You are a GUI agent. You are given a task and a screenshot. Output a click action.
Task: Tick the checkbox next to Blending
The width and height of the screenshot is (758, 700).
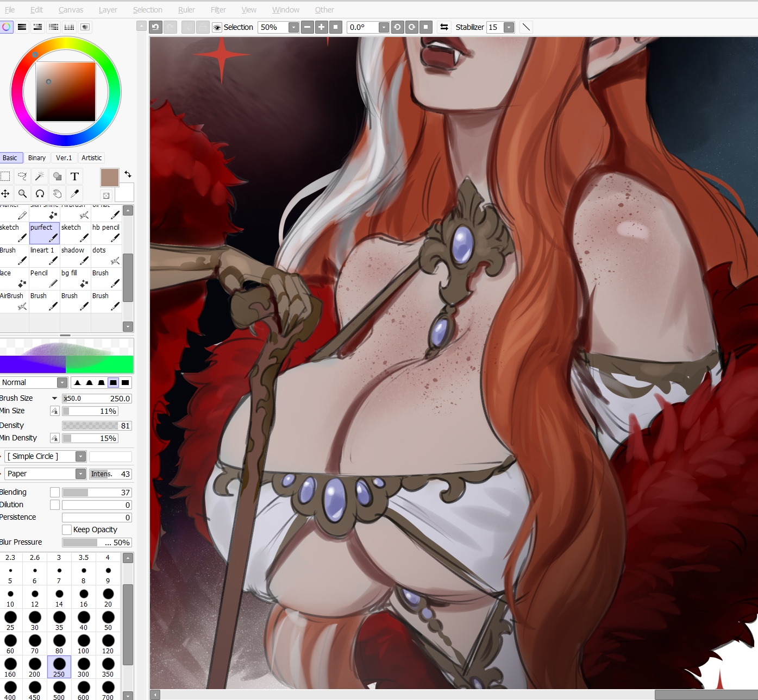pyautogui.click(x=55, y=492)
